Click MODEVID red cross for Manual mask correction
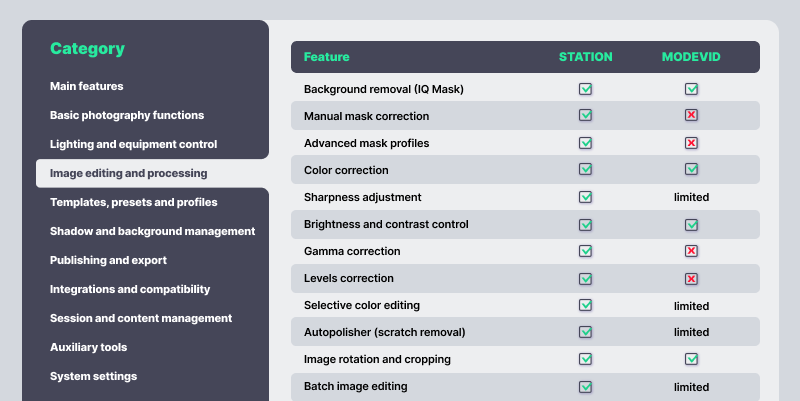Viewport: 800px width, 401px height. [691, 116]
